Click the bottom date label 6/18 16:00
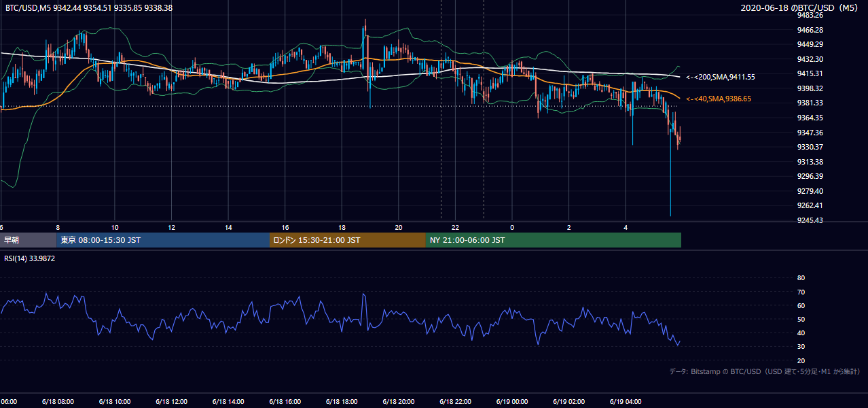The width and height of the screenshot is (868, 408). coord(284,401)
